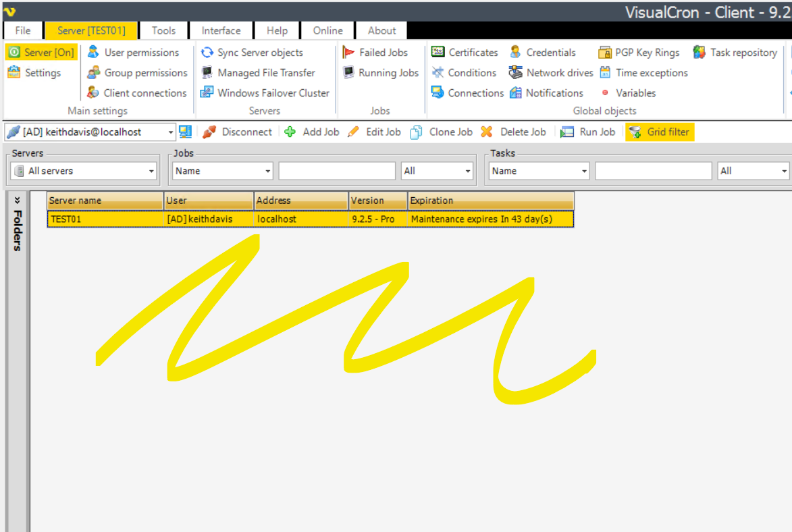Open the About tab

382,30
